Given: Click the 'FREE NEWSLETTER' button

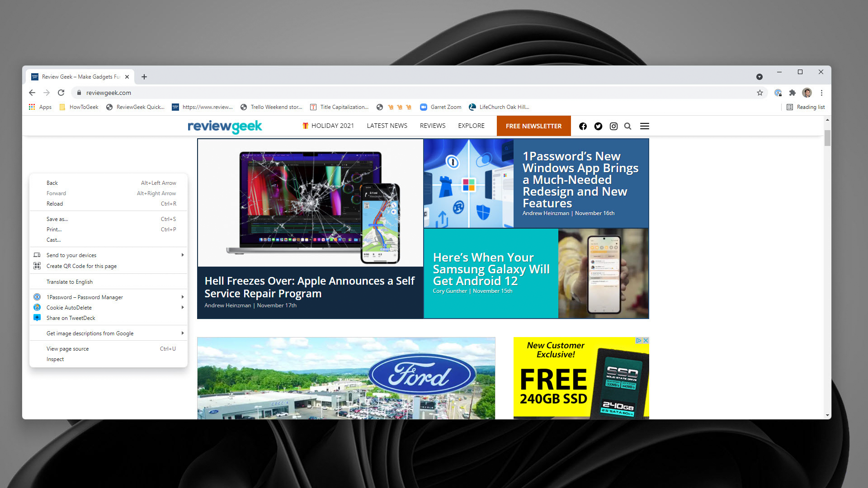Looking at the screenshot, I should point(533,126).
